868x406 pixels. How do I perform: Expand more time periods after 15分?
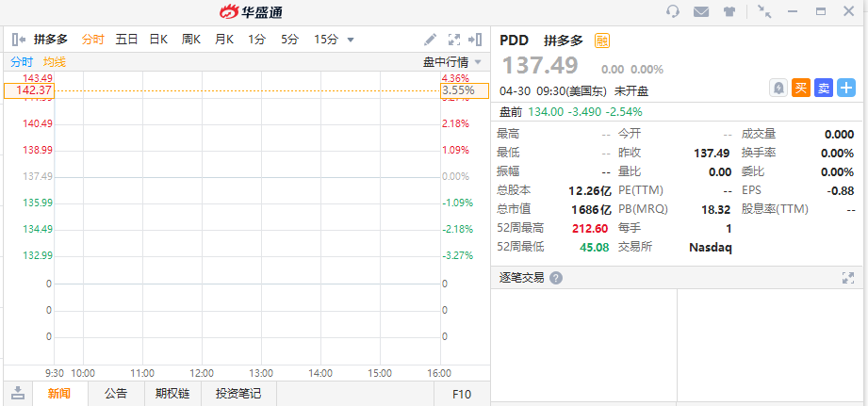[351, 40]
